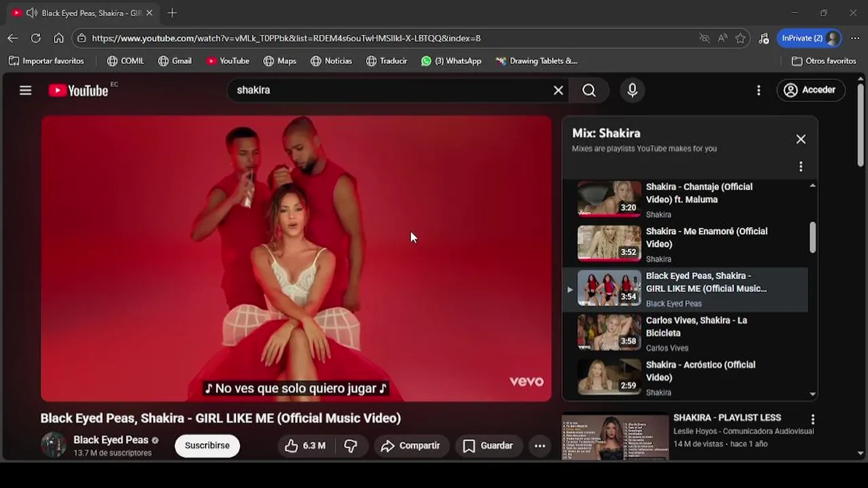This screenshot has height=488, width=868.
Task: Open the YouTube hamburger guide menu
Action: pyautogui.click(x=26, y=90)
